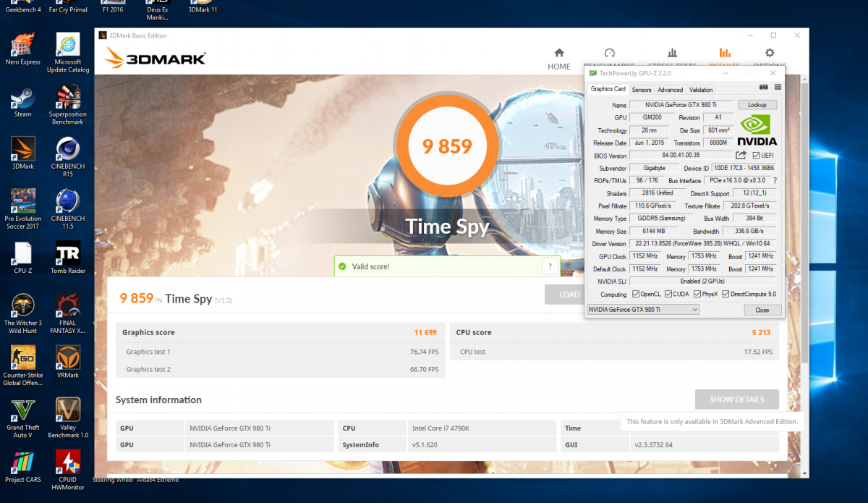Click the CPU score value 5 213

(x=761, y=332)
